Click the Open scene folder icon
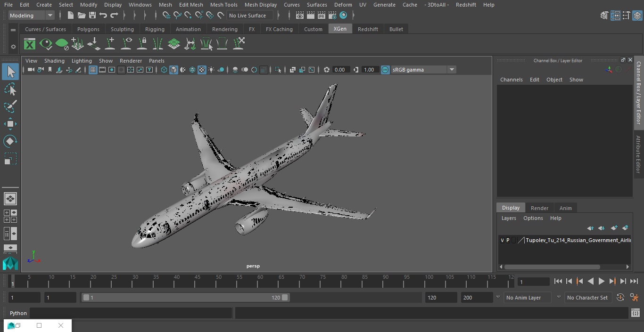This screenshot has height=332, width=644. (x=81, y=16)
